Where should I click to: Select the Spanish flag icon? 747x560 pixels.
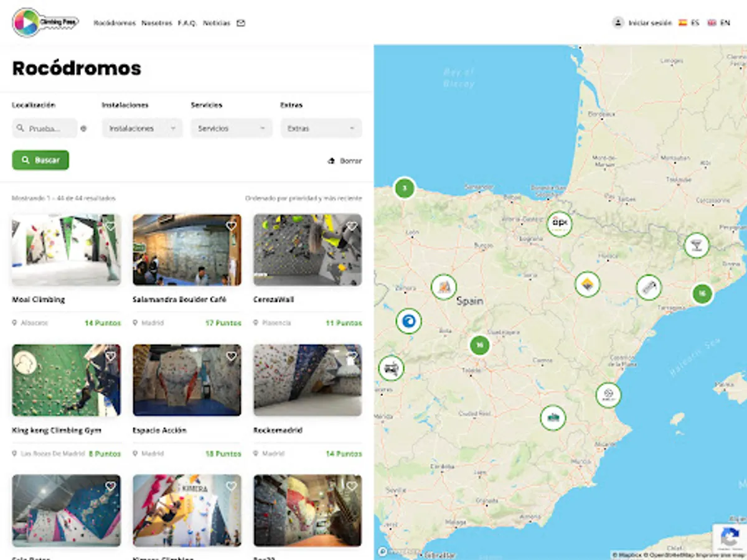click(683, 22)
